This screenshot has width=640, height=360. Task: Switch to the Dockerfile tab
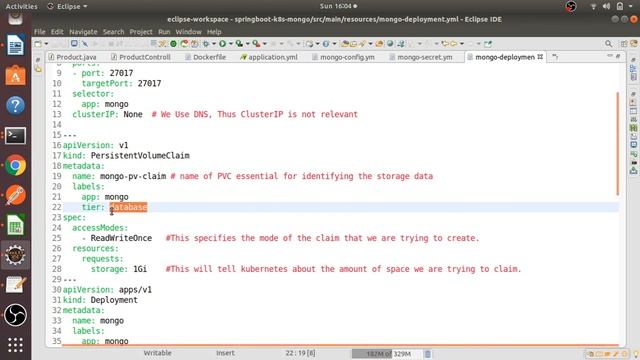(209, 57)
